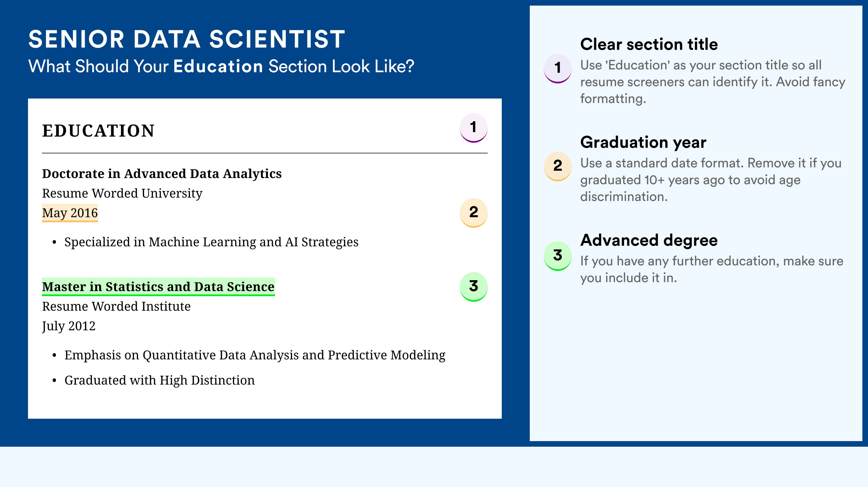868x487 pixels.
Task: Select purple 1 badge next to Clear section title
Action: coord(557,68)
